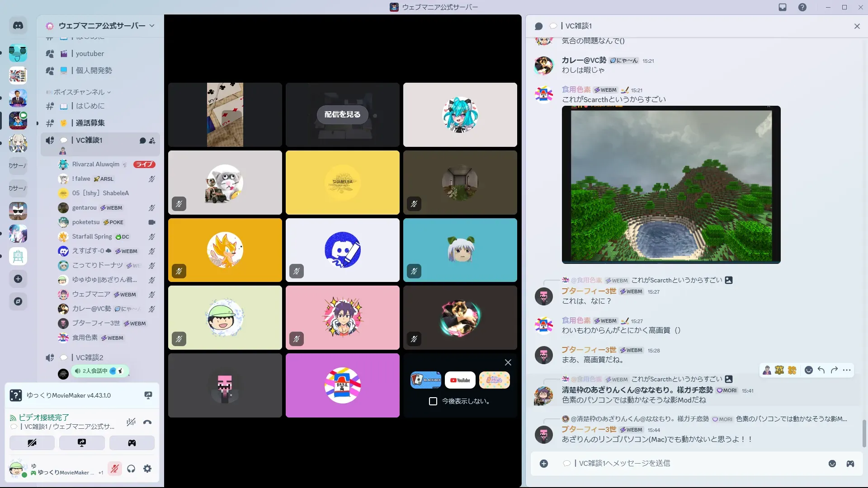The height and width of the screenshot is (488, 868).
Task: Click add reaction smiley in message hover toolbar
Action: click(x=809, y=371)
